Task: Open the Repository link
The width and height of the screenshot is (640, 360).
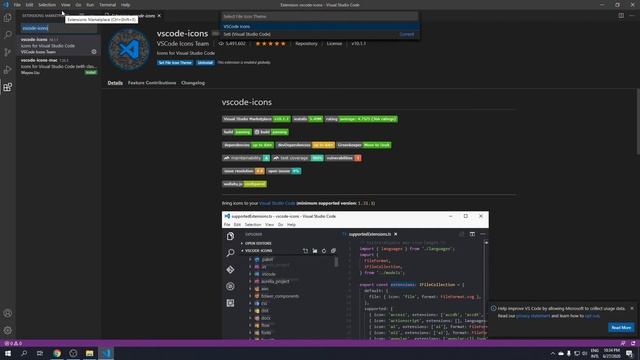Action: pos(306,44)
